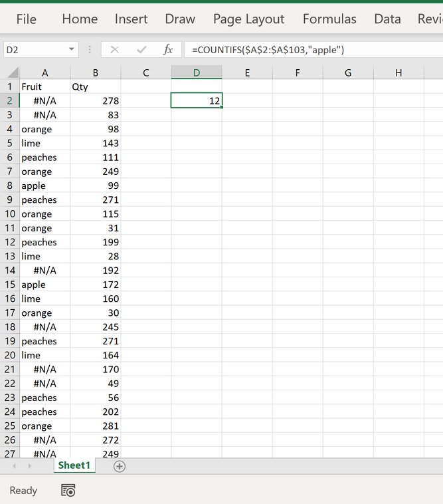This screenshot has height=504, width=443.
Task: Click the quantity 56 cell
Action: point(96,398)
